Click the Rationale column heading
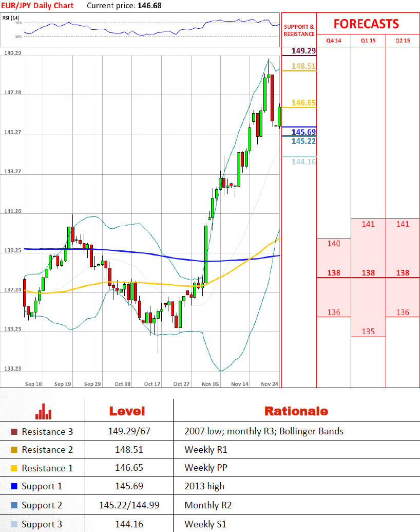 [296, 411]
